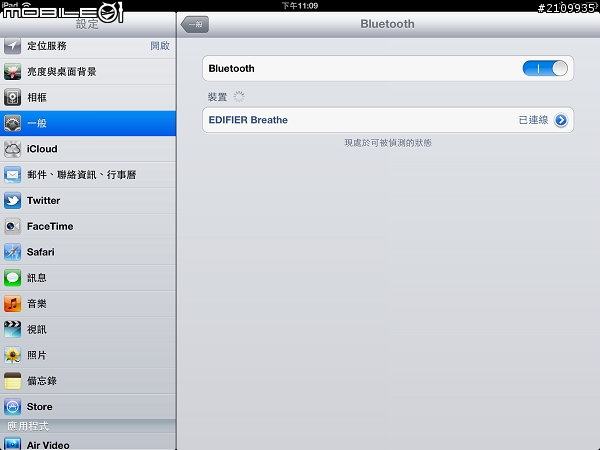600x450 pixels.
Task: Open Location Services icon in sidebar
Action: 13,46
